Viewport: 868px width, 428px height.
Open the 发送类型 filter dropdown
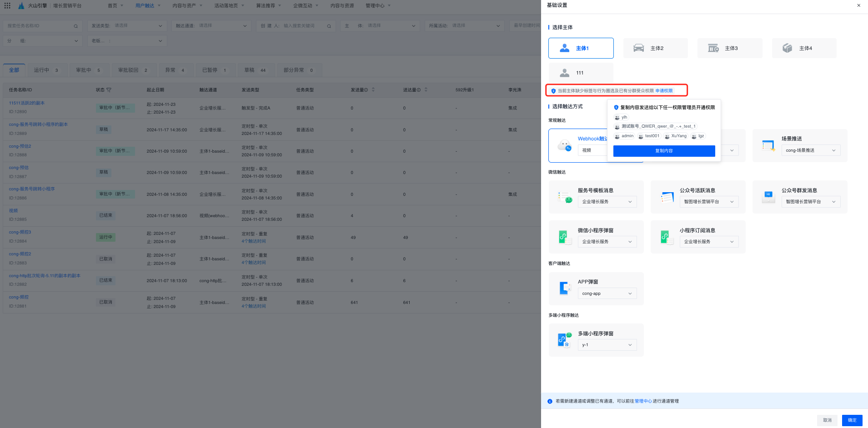point(127,26)
